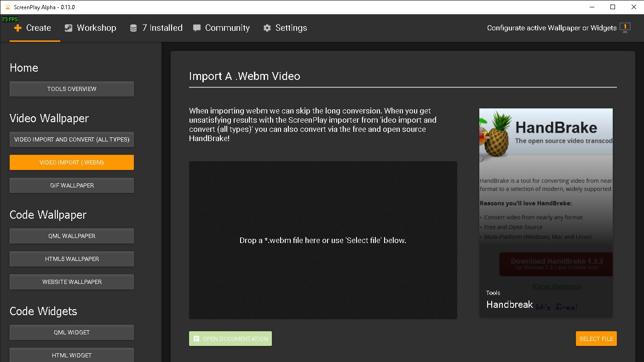Image resolution: width=644 pixels, height=362 pixels.
Task: Minimize the ScreenPlay window
Action: pos(592,7)
